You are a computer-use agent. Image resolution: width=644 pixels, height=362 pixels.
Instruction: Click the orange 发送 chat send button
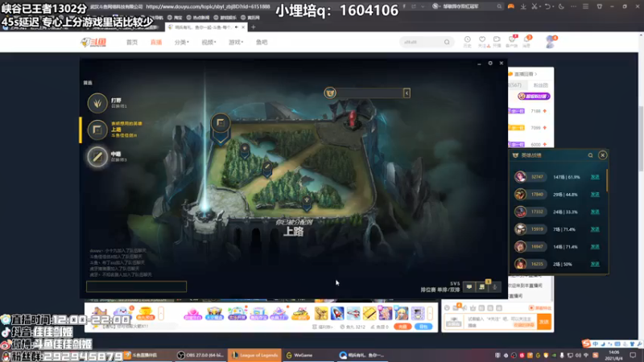coord(544,322)
